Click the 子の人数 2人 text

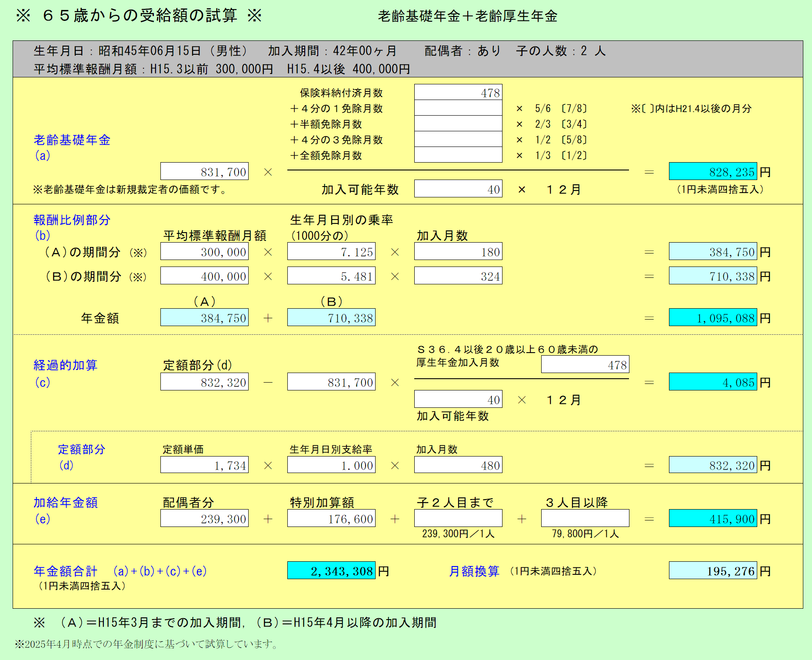(561, 51)
